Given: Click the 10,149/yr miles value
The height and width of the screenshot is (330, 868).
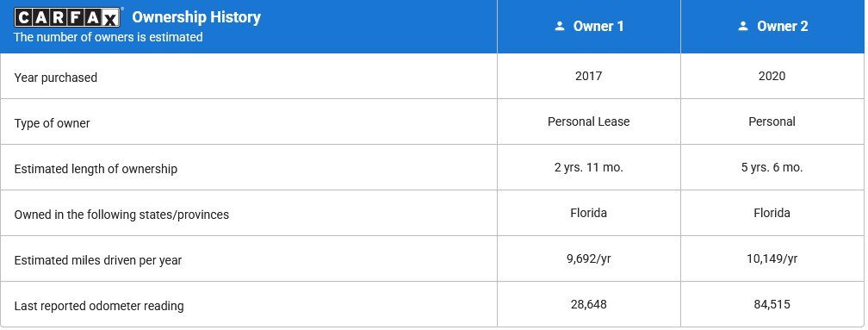Looking at the screenshot, I should (772, 258).
